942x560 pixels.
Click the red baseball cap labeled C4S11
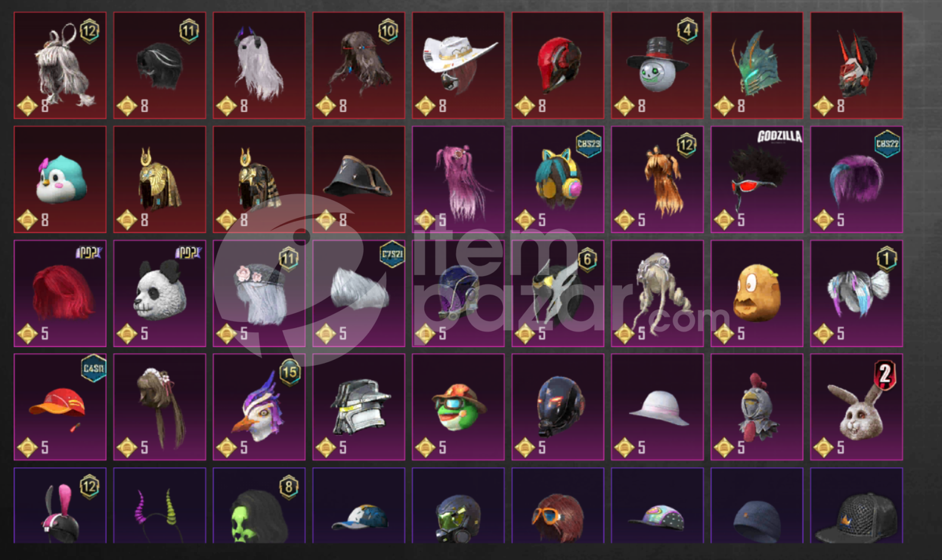tap(60, 407)
